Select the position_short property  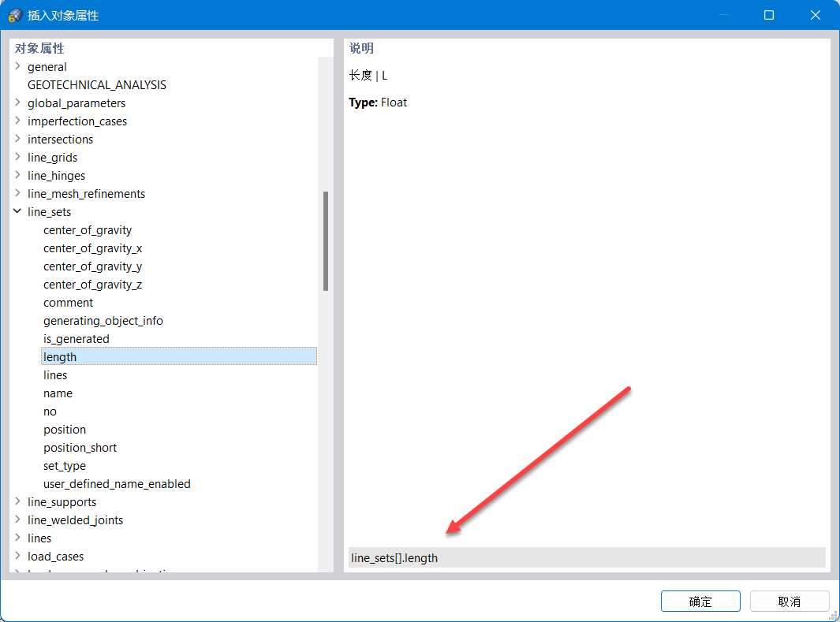[x=80, y=448]
